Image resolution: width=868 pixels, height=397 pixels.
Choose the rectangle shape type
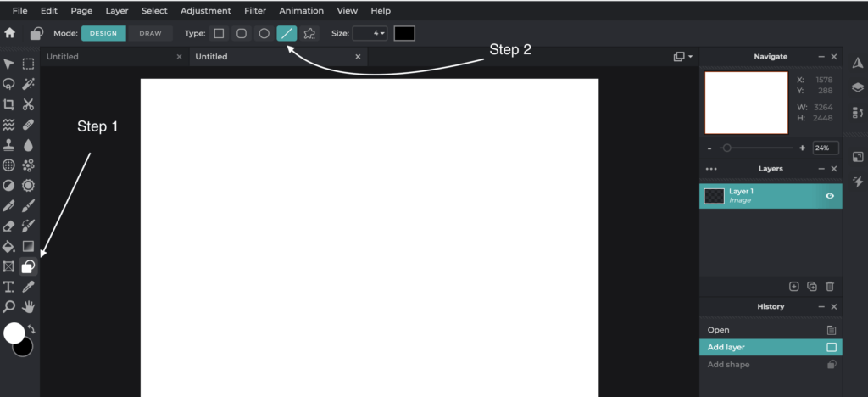220,33
